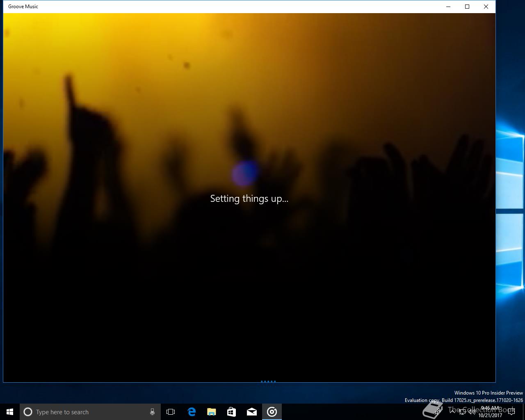Open the Microsoft Store taskbar icon

click(x=232, y=412)
